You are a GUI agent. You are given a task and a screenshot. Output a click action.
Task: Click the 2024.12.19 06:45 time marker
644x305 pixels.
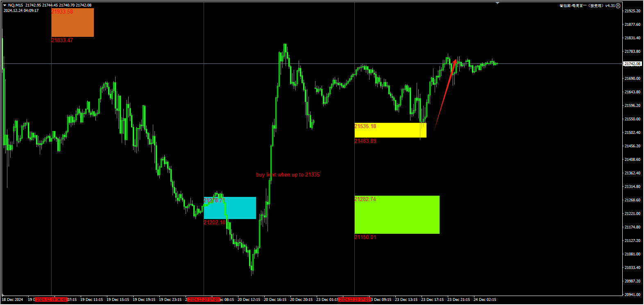tap(51, 300)
